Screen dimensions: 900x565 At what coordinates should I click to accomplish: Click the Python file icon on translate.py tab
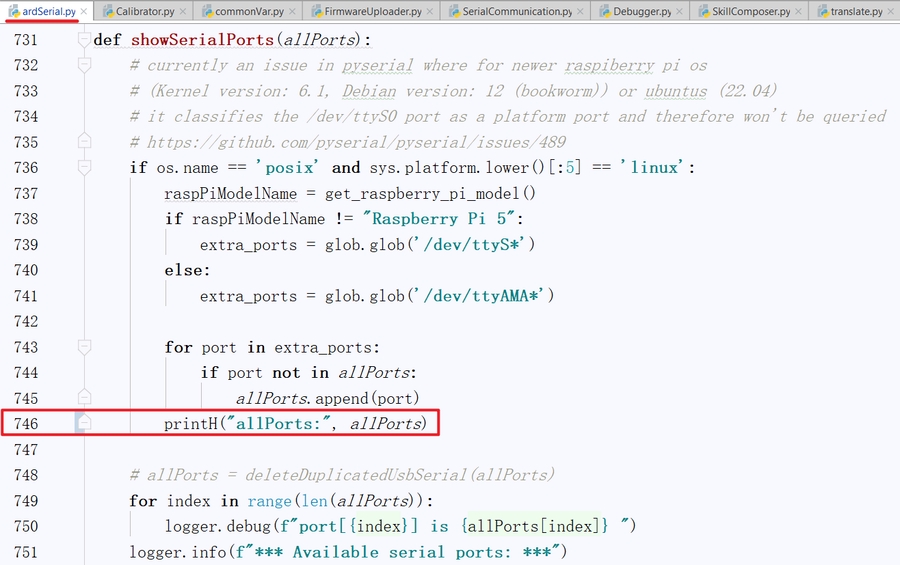click(x=820, y=12)
